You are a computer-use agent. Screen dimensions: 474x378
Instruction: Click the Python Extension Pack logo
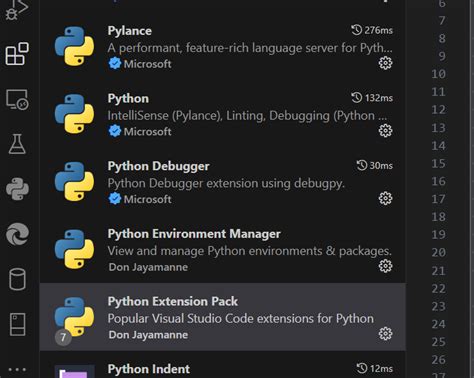tap(74, 317)
